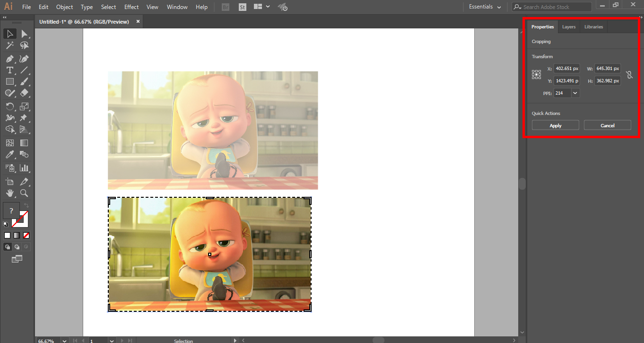
Task: Select the Eyedropper tool
Action: (9, 154)
